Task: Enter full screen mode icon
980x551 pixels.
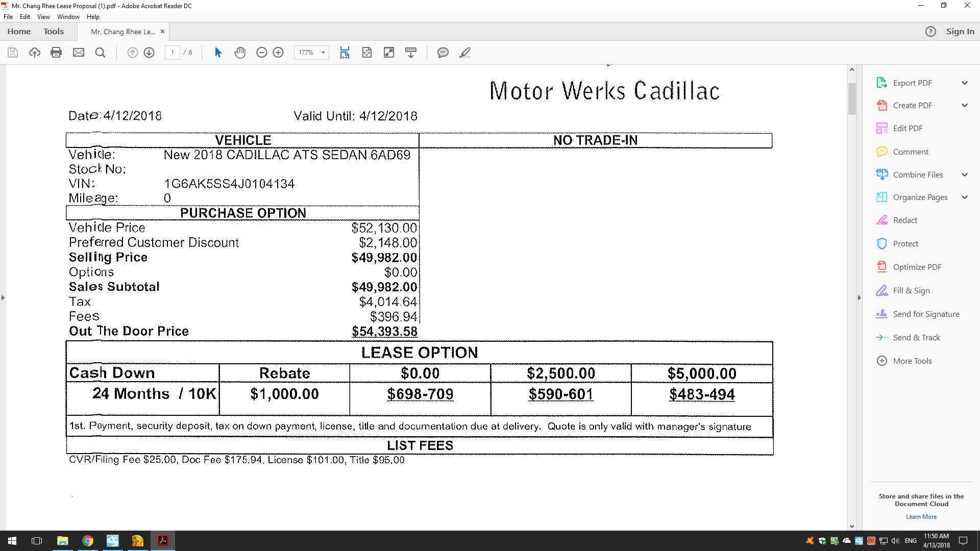Action: coord(389,53)
